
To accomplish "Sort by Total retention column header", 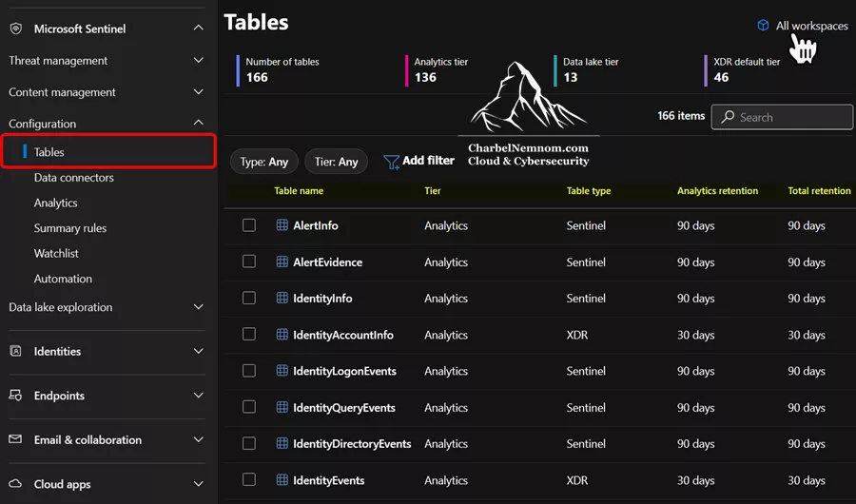I will click(x=819, y=190).
